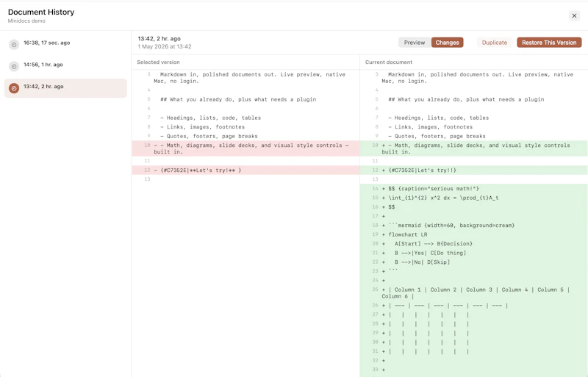Select the 16:38, 17 sec. ago version

(x=65, y=44)
